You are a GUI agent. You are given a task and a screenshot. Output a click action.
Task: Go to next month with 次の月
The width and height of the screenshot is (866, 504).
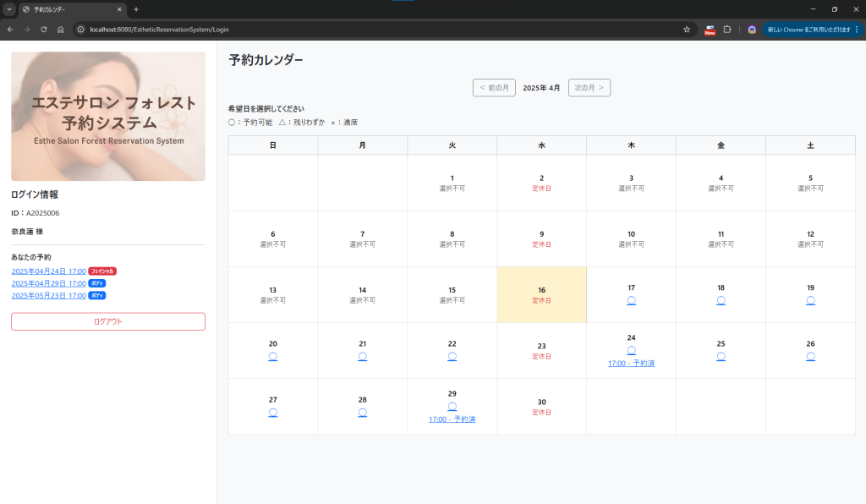click(589, 88)
